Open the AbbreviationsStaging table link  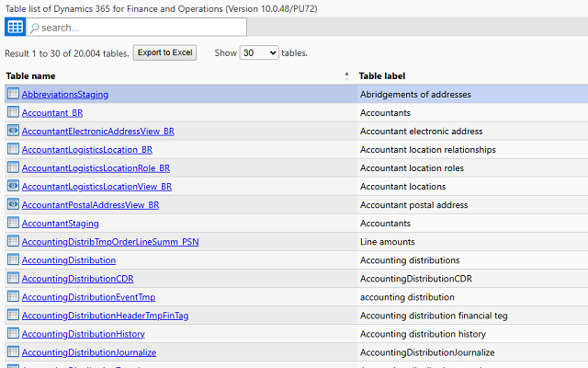tap(65, 95)
